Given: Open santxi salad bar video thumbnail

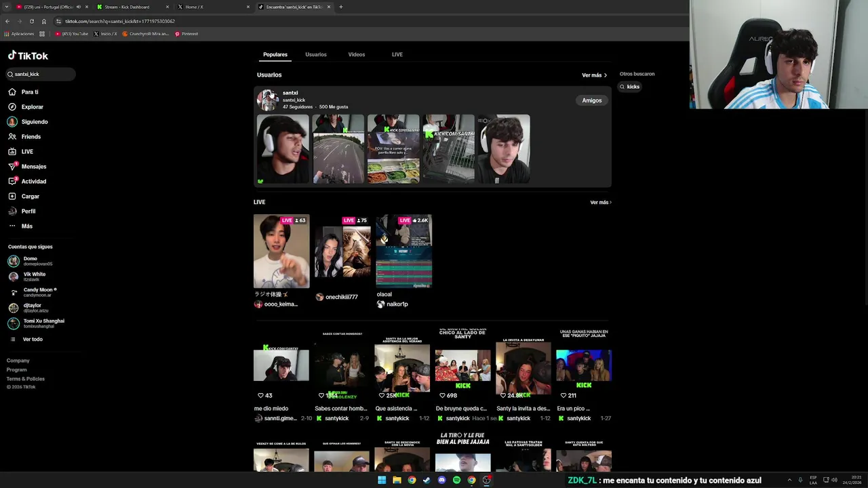Looking at the screenshot, I should pos(393,149).
